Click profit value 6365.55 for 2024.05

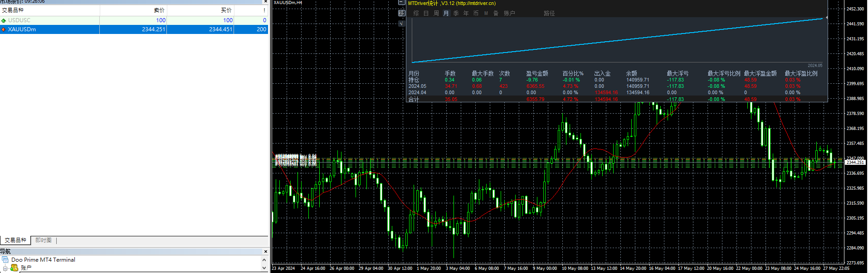pos(536,86)
